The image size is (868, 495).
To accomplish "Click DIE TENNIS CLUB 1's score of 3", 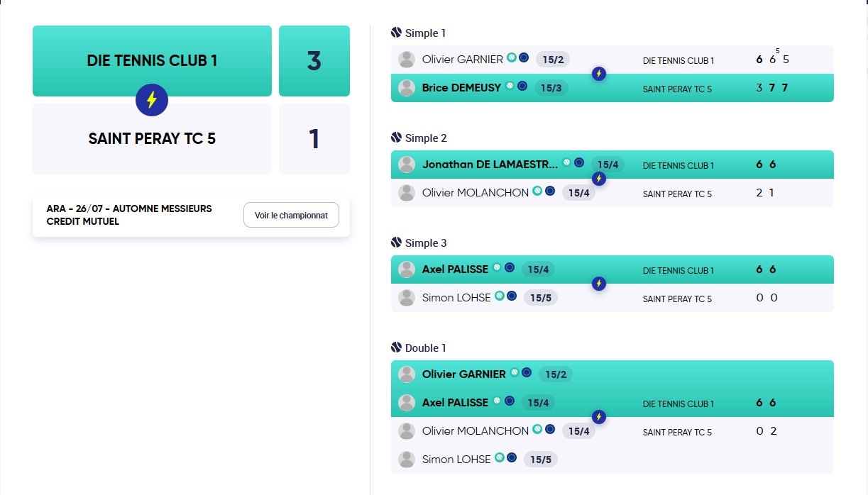I will (x=314, y=61).
